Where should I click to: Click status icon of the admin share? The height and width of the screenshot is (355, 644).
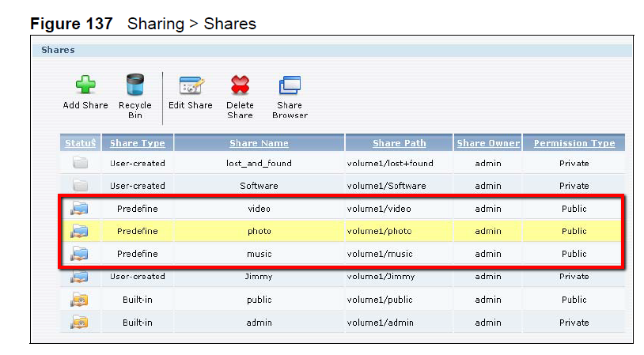[x=80, y=323]
